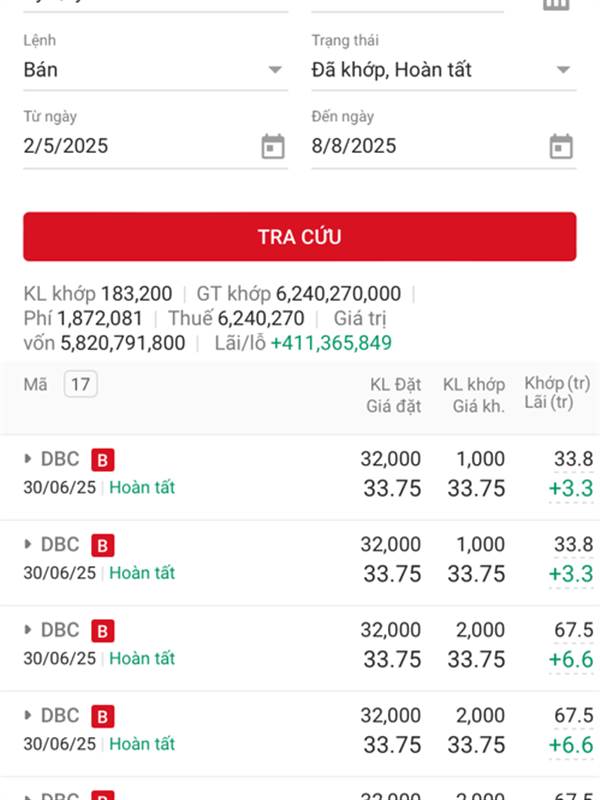600x800 pixels.
Task: Click the red B badge on third DBC row
Action: (103, 631)
